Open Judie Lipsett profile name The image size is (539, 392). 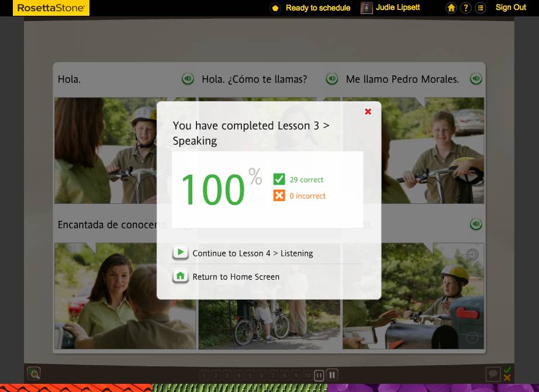pyautogui.click(x=398, y=7)
